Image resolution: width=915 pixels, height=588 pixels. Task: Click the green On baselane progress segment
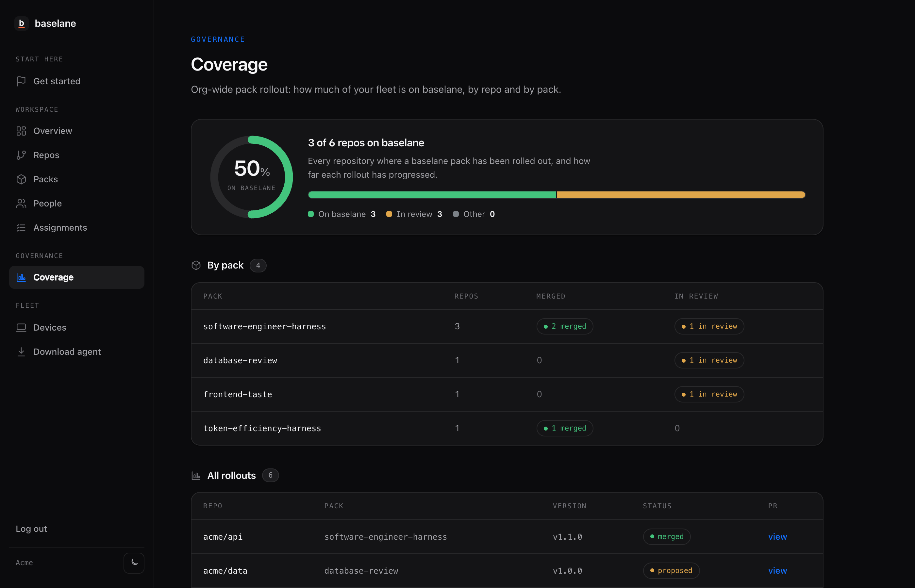432,195
